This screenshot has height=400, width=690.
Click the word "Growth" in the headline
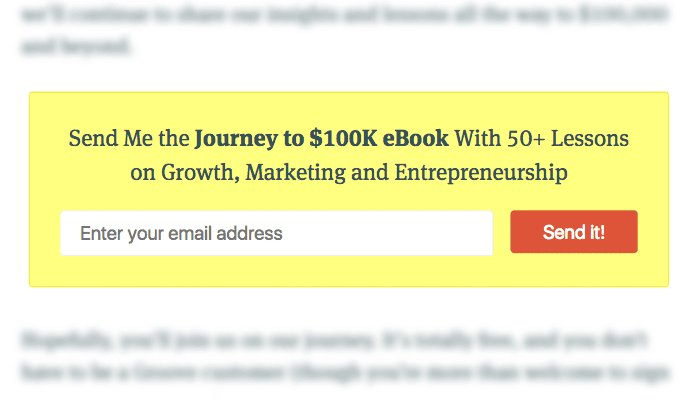pos(197,172)
